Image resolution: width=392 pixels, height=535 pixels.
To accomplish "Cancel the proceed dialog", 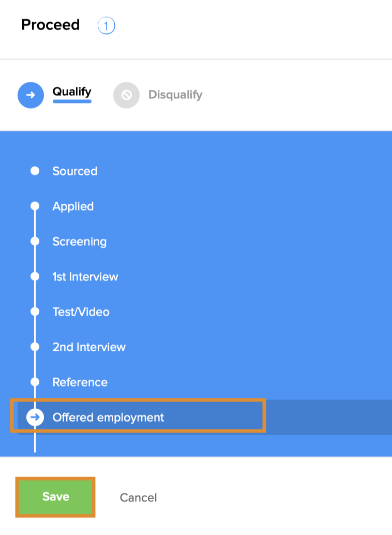I will (138, 498).
